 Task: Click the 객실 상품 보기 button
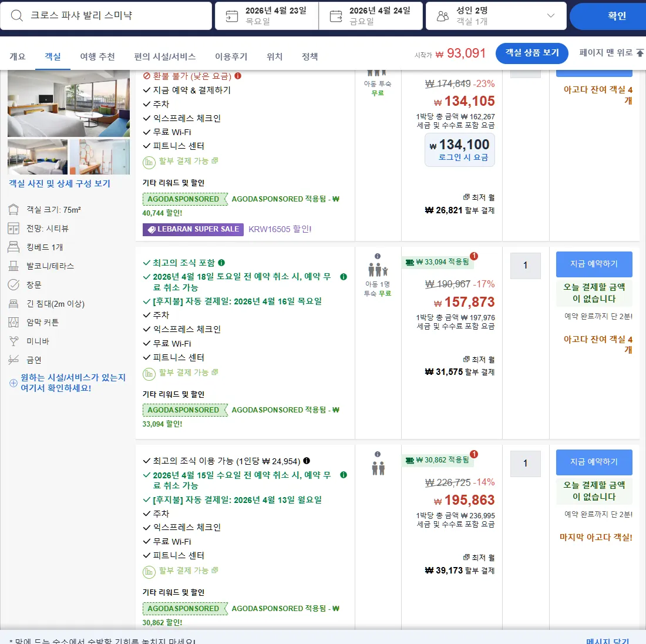(532, 53)
